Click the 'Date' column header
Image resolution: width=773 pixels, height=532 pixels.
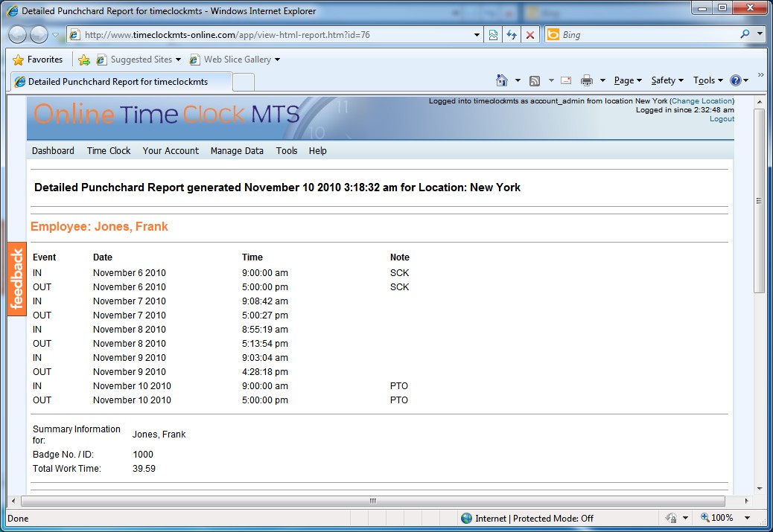click(103, 257)
